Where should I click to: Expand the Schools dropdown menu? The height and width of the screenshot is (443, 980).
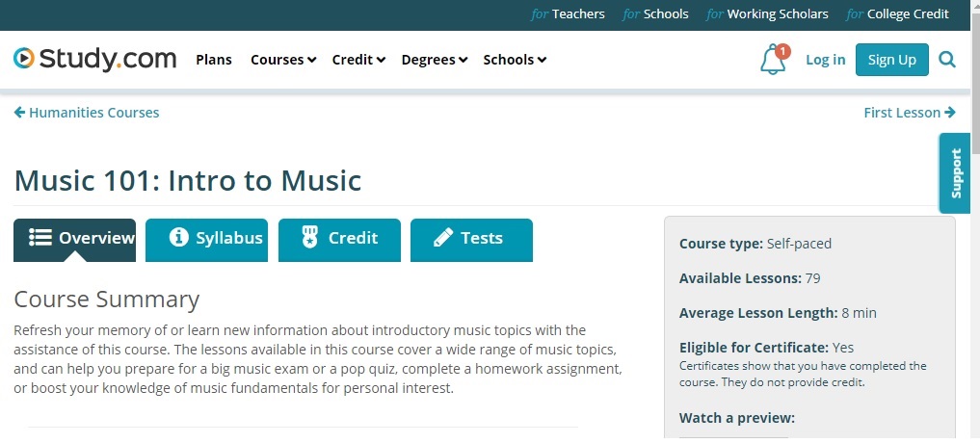[x=515, y=60]
